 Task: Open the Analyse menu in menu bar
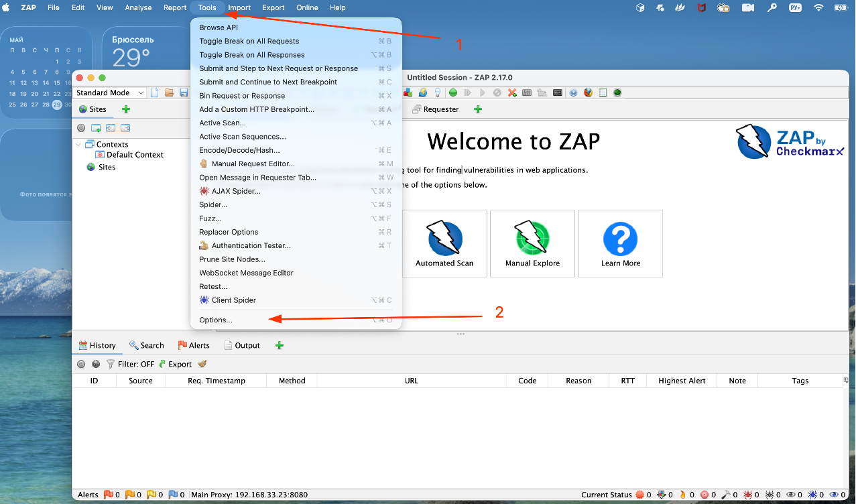(x=138, y=7)
